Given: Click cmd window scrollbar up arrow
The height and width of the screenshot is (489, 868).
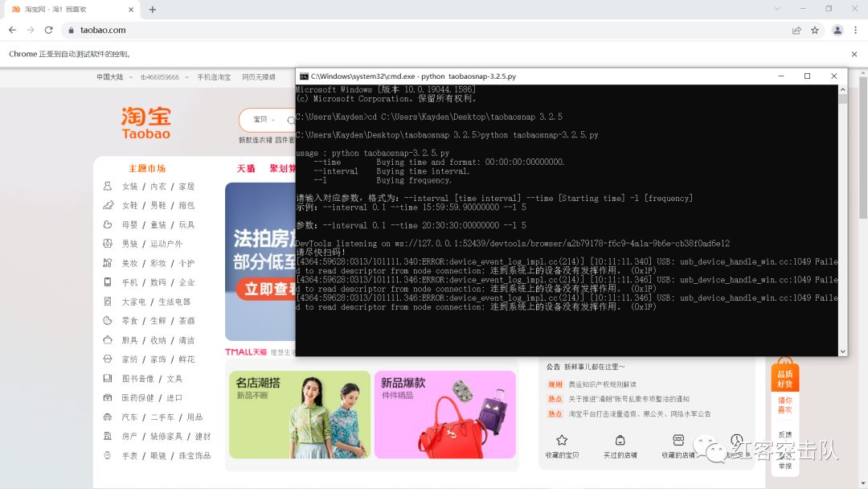Looking at the screenshot, I should [842, 89].
